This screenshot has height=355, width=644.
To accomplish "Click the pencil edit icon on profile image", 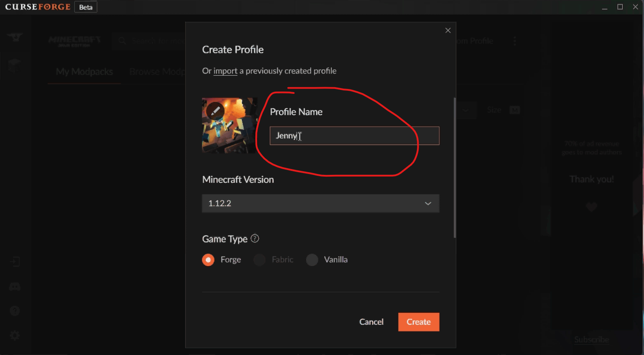I will click(x=215, y=111).
